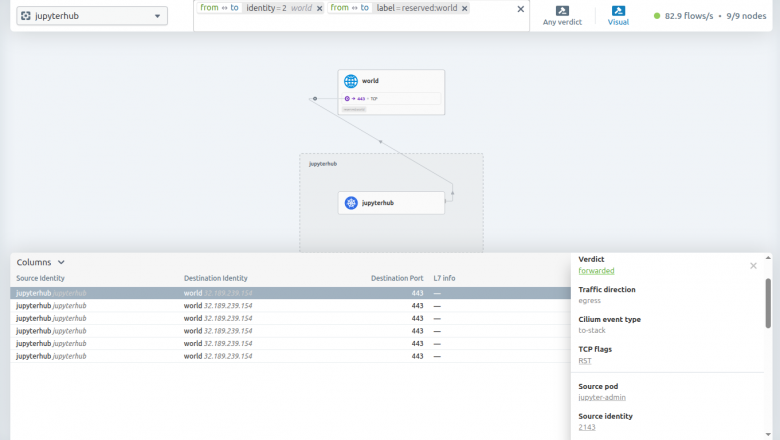Click the details panel scroll-up arrow
The image size is (780, 440).
768,258
